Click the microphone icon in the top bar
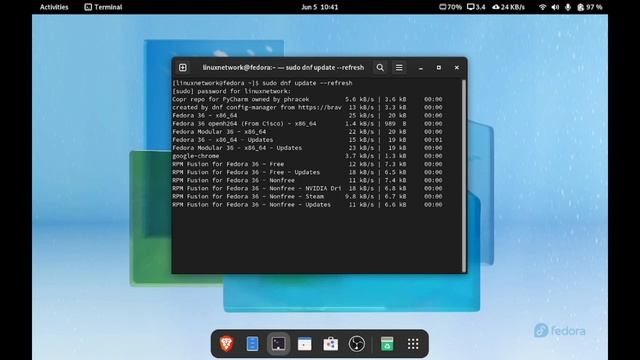The width and height of the screenshot is (640, 360). point(568,7)
